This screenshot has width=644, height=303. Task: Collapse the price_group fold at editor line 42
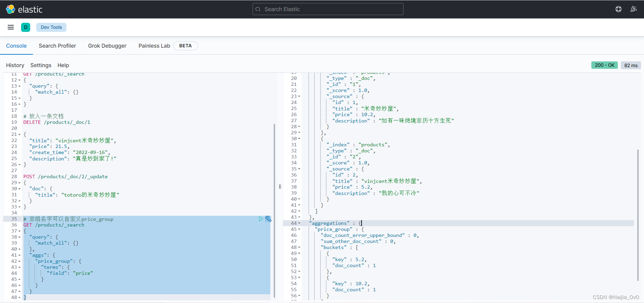coord(19,261)
